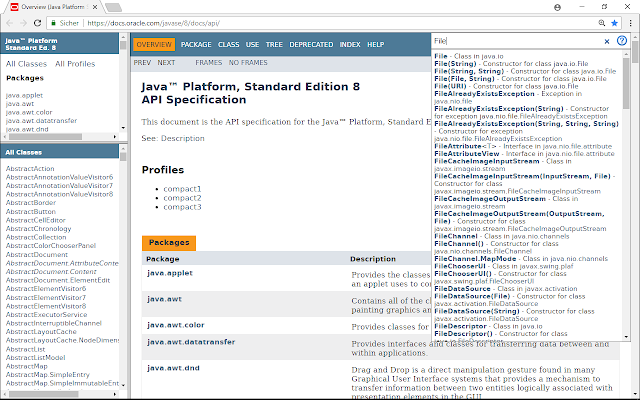Click the search field containing File
640x400 pixels.
pos(518,41)
